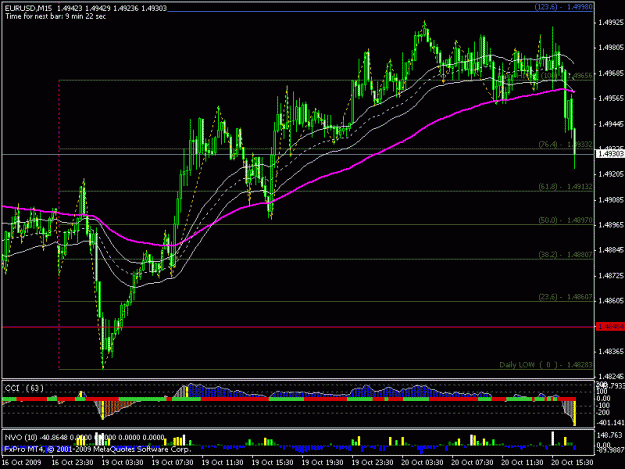Click the '19 Oct 11:30' time axis label
The height and width of the screenshot is (469, 625).
tap(222, 462)
